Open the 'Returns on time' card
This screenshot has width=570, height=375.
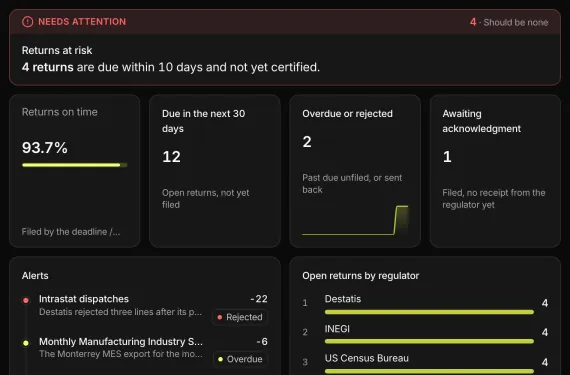point(75,171)
